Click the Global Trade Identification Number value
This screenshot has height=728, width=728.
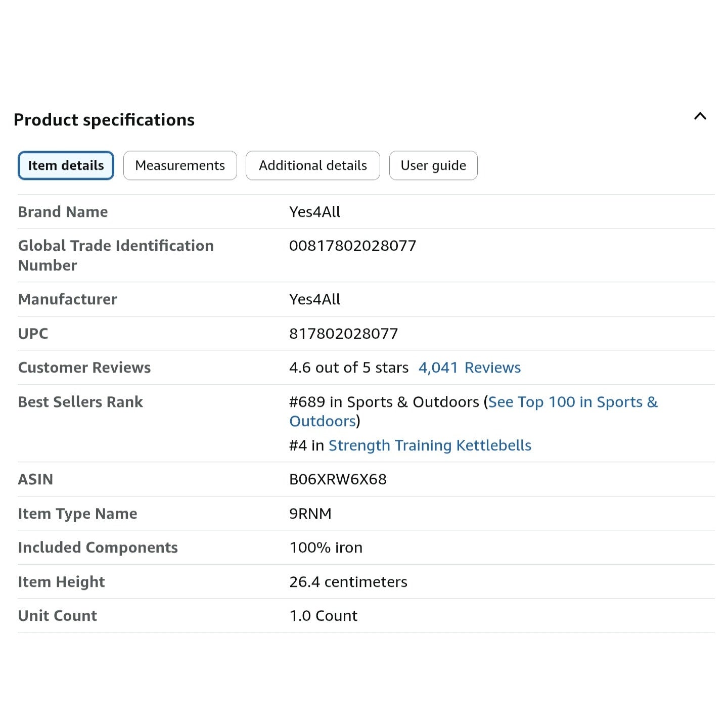[x=352, y=246]
